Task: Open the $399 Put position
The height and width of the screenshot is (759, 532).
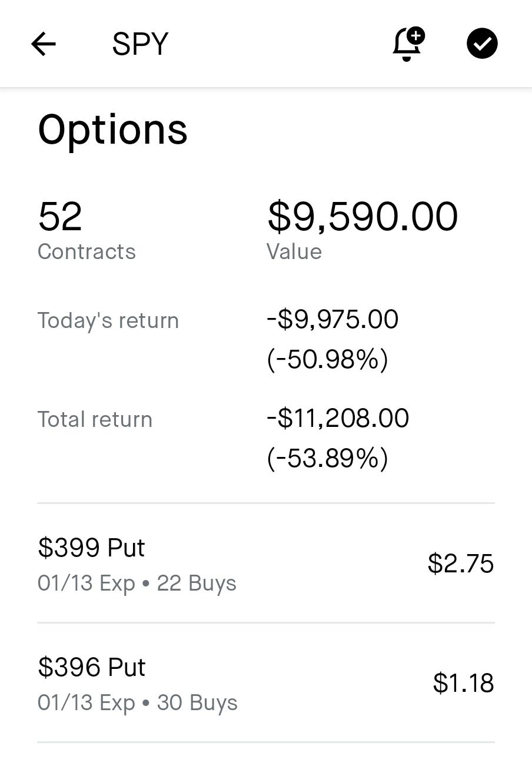Action: pyautogui.click(x=91, y=548)
